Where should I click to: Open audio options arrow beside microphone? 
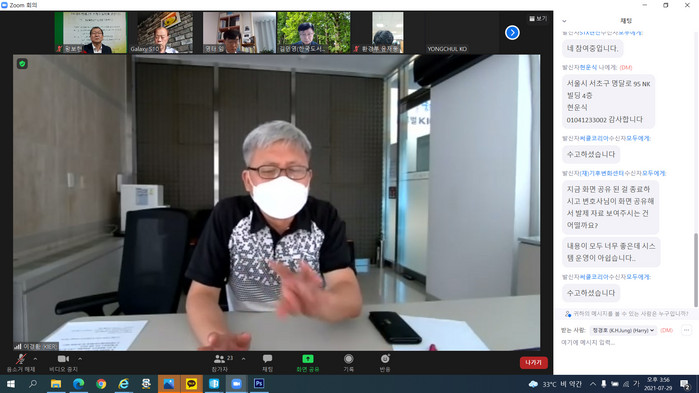click(x=35, y=359)
